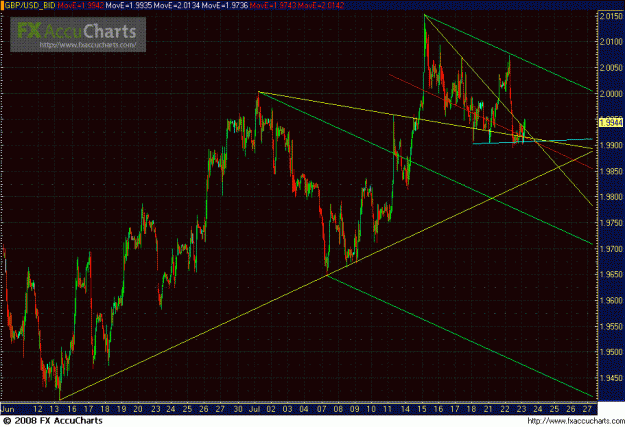The width and height of the screenshot is (625, 427).
Task: Select date 14 on the time axis
Action: [405, 409]
